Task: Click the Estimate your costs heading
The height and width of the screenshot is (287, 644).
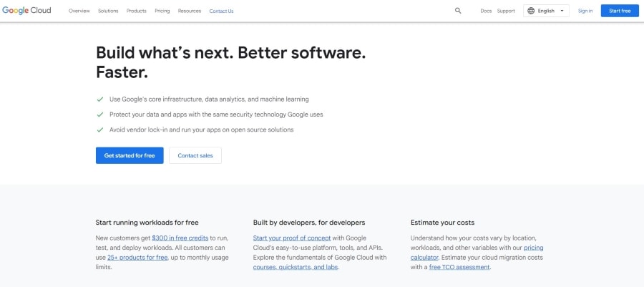Action: [x=442, y=223]
